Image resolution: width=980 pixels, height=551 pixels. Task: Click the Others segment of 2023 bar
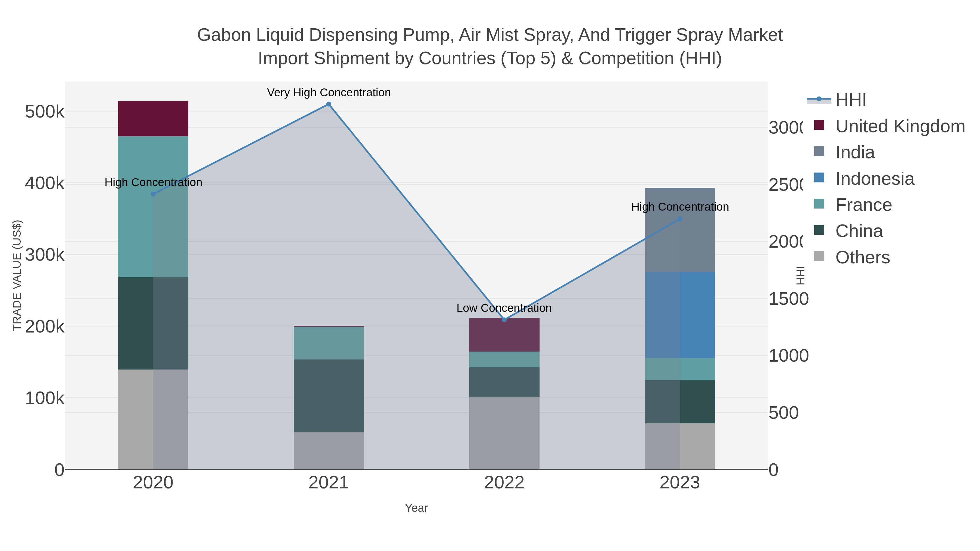point(680,447)
